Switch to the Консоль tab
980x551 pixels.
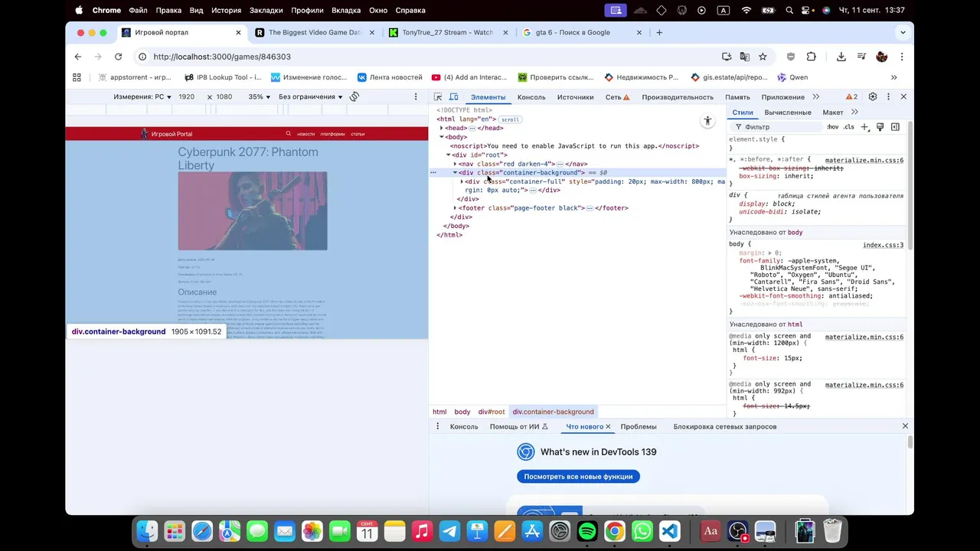[x=531, y=97]
